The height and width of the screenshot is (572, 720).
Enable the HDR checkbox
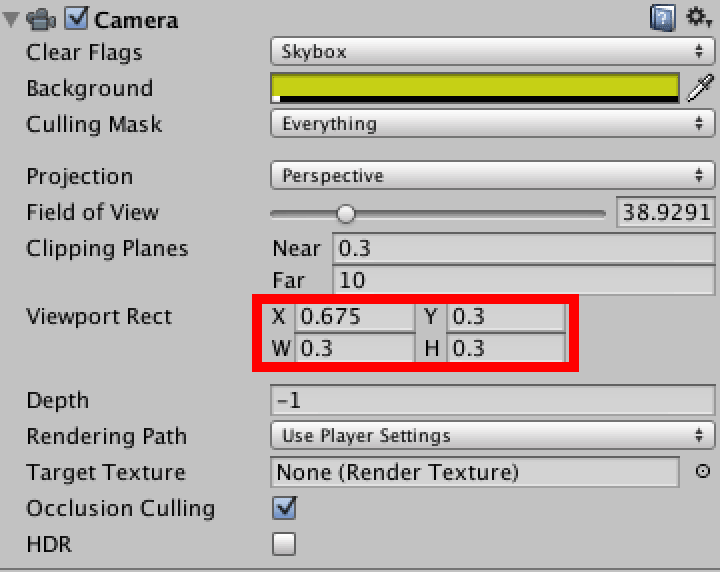click(x=284, y=544)
